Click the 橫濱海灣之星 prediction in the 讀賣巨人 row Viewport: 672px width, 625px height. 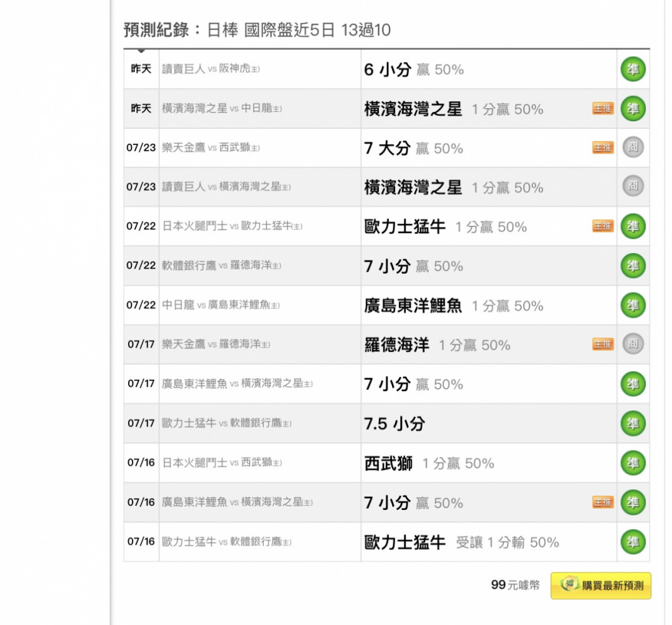(x=453, y=187)
